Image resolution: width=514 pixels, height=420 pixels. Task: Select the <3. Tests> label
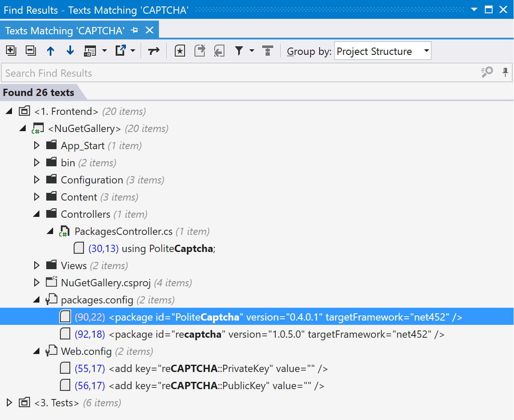point(57,403)
